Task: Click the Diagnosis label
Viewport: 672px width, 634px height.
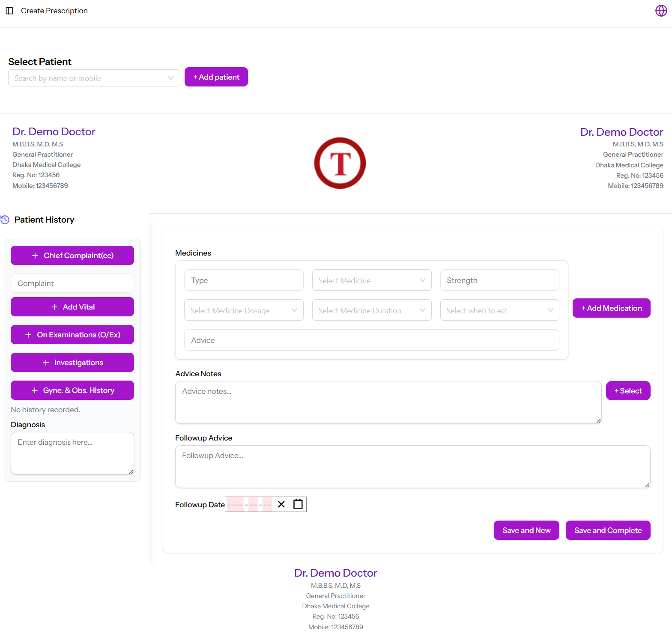Action: 28,425
